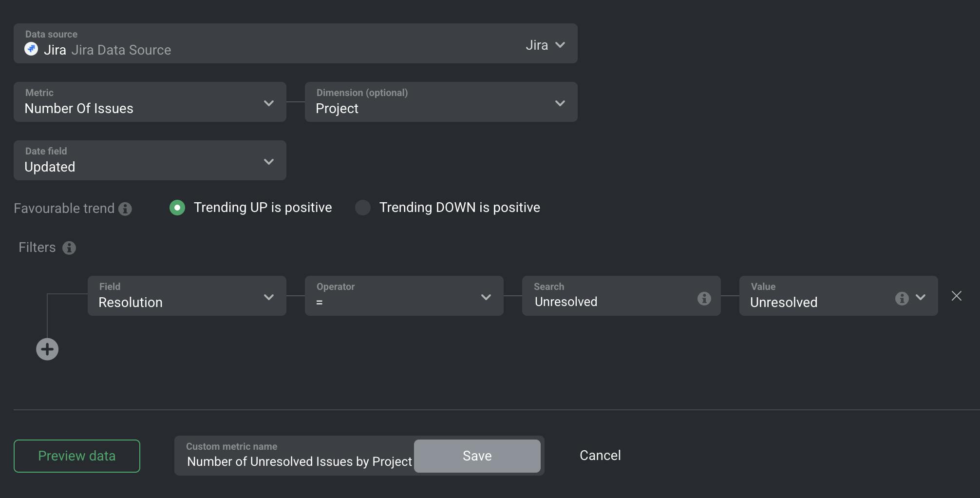
Task: Click the Jira logo icon in Data source
Action: coord(31,49)
